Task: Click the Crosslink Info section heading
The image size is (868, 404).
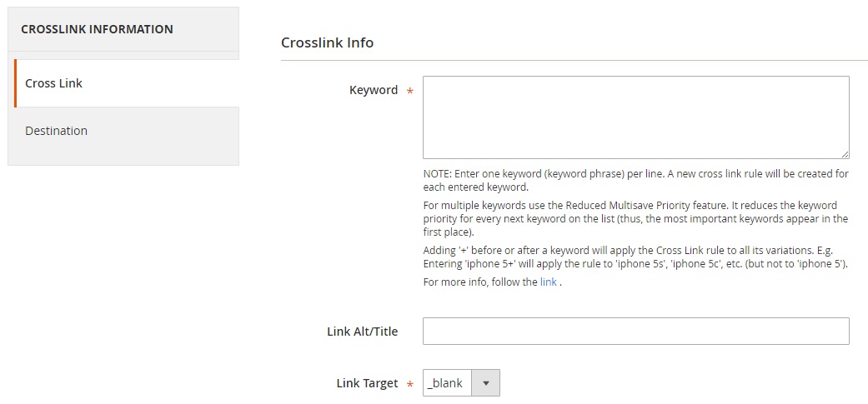Action: coord(327,42)
